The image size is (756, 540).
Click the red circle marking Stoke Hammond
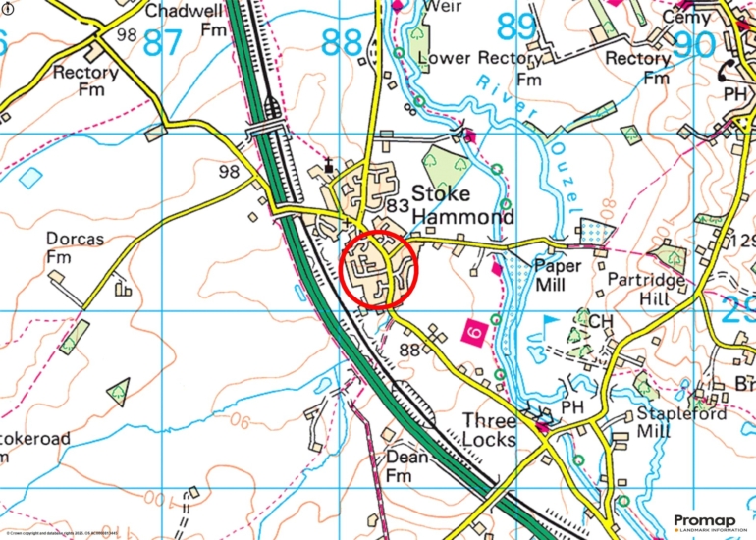click(x=378, y=270)
